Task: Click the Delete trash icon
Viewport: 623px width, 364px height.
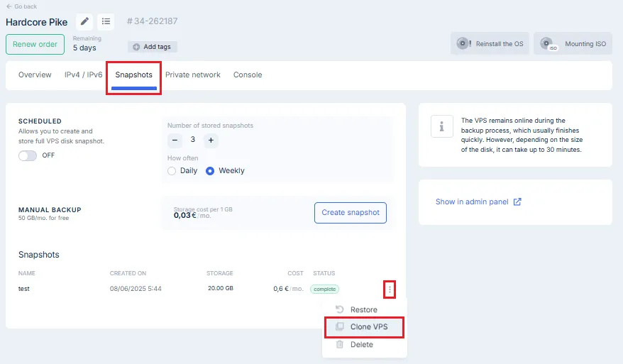Action: point(340,345)
